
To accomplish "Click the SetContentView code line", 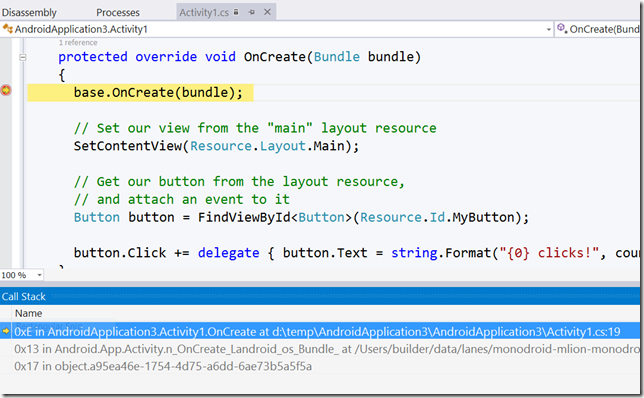I will click(216, 146).
